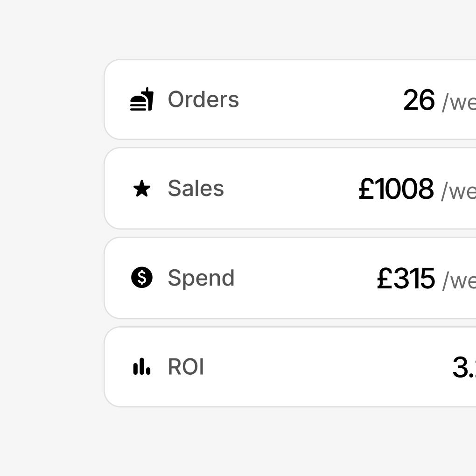Click the dollar coin Spend icon
This screenshot has height=476, width=476.
click(x=142, y=278)
